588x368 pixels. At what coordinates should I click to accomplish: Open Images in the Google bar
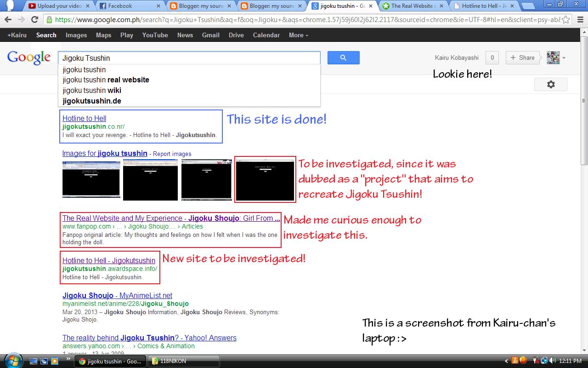pyautogui.click(x=76, y=35)
